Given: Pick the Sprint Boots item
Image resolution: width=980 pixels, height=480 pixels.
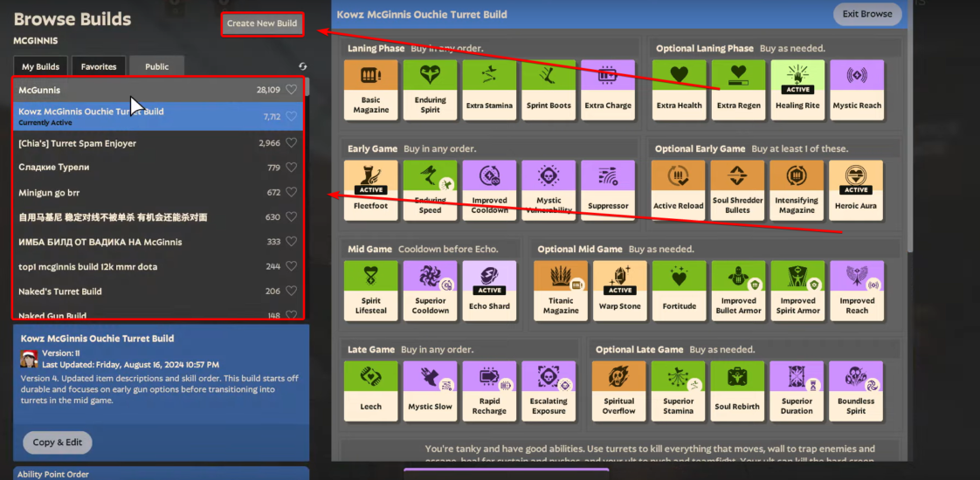Looking at the screenshot, I should coord(549,90).
